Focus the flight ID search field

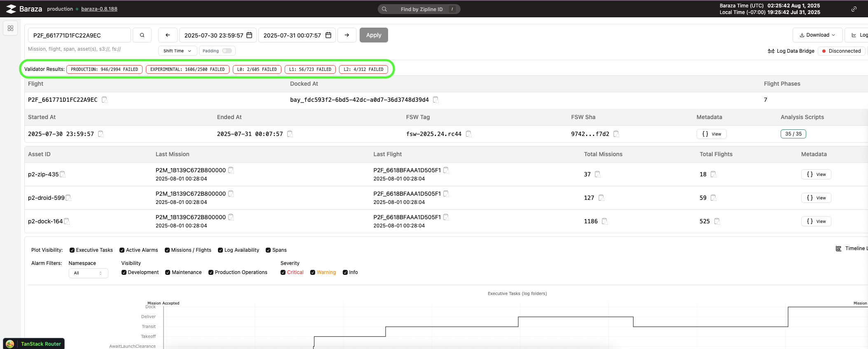tap(80, 35)
